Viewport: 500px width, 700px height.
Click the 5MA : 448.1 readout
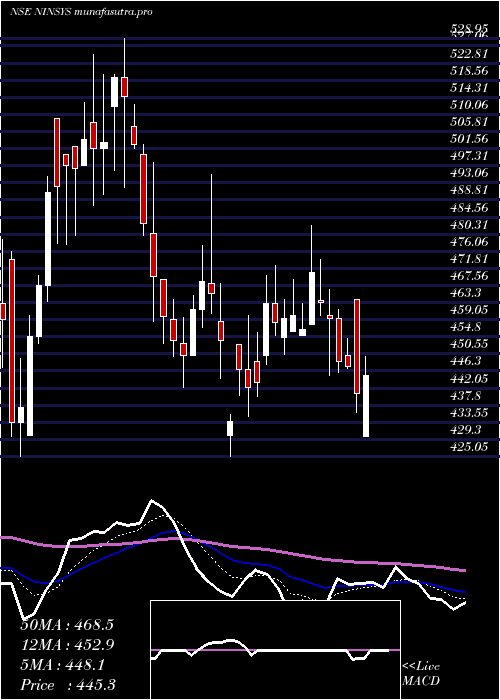[x=63, y=665]
